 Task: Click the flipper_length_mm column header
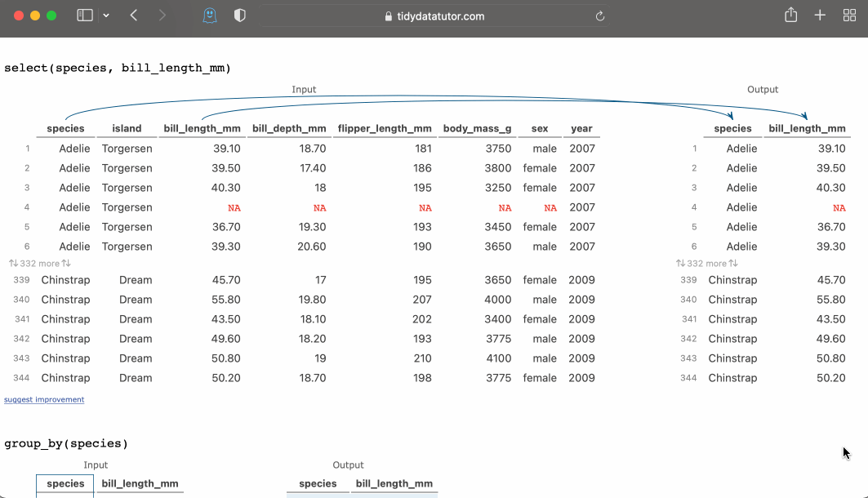pos(384,128)
